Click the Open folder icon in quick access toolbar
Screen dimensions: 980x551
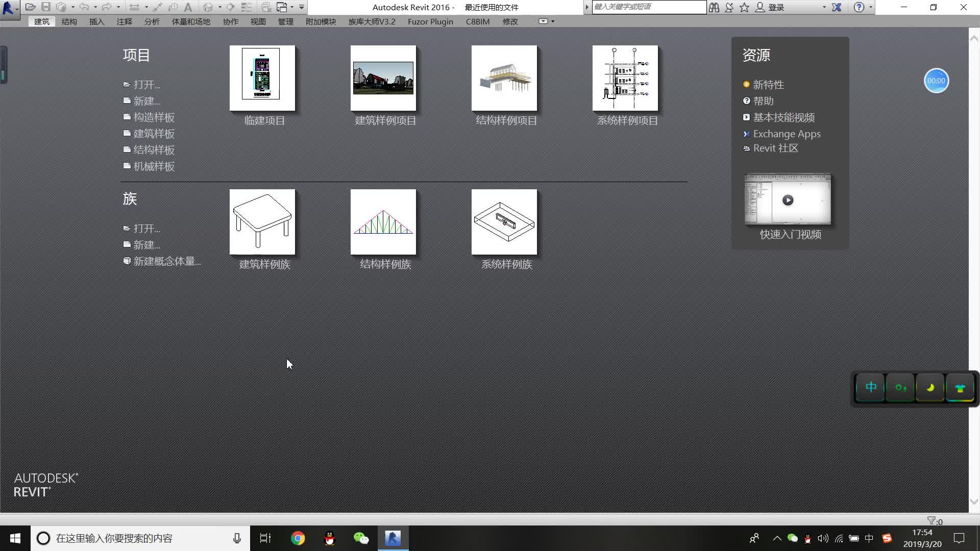(31, 7)
